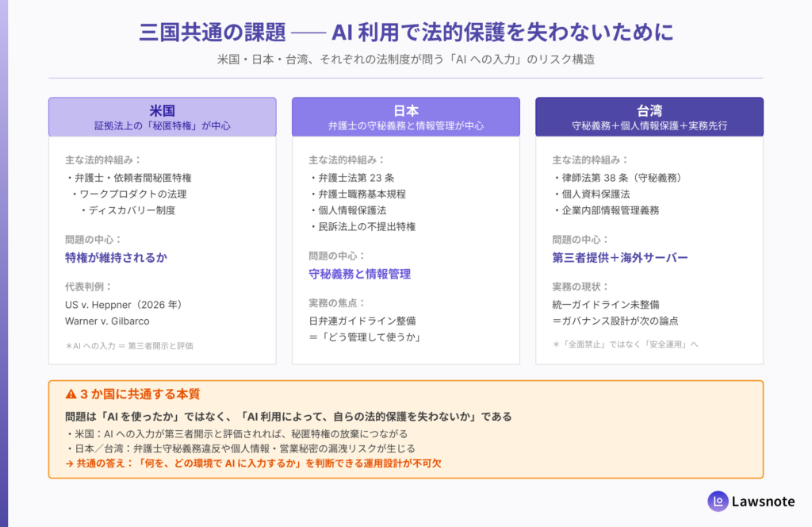
Task: Click 弁護士法第 23 条 bullet
Action: tap(351, 178)
